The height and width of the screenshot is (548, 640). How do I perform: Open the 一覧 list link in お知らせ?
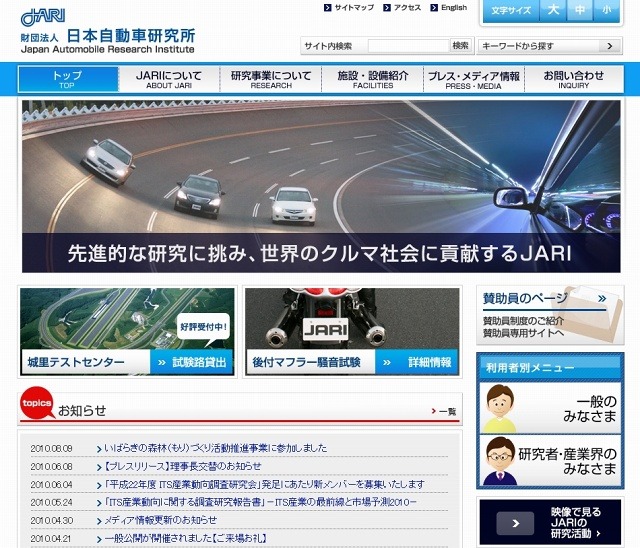444,411
